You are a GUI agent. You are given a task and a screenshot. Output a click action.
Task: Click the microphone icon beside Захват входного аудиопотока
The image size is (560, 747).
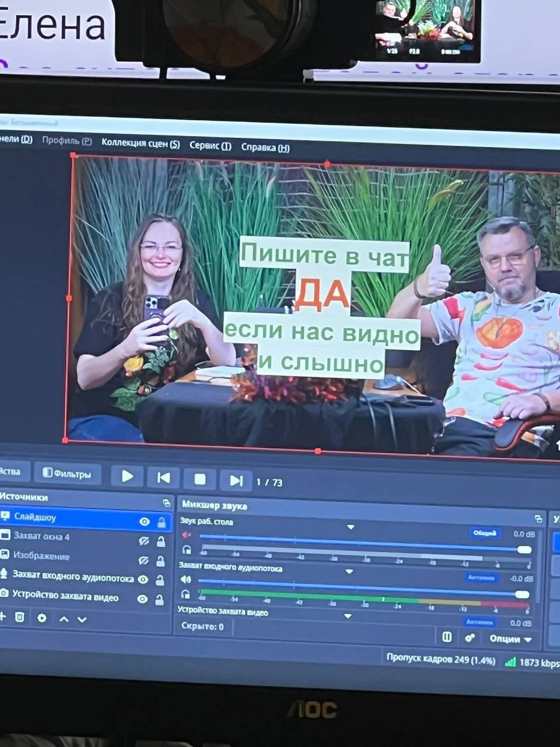4,573
